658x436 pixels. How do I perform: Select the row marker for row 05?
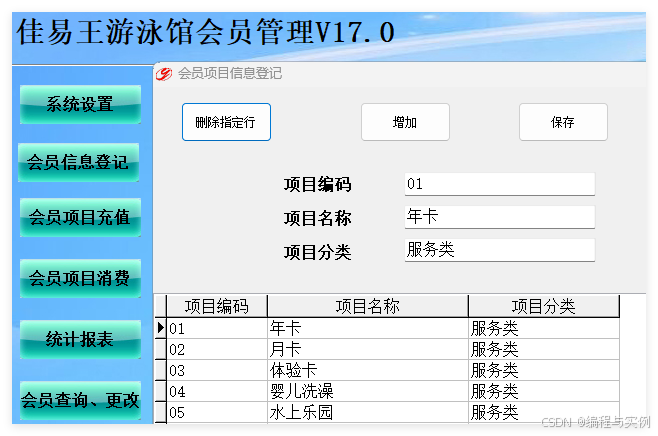pos(161,412)
